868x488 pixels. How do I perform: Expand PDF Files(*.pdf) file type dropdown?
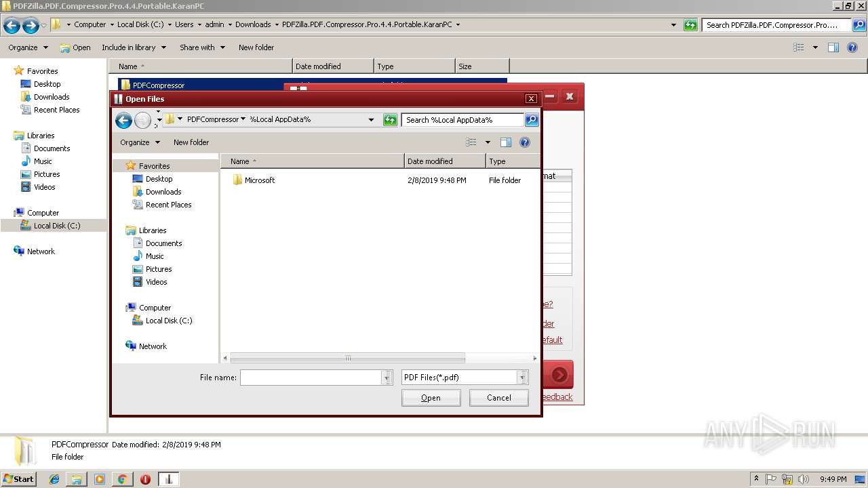pyautogui.click(x=522, y=378)
